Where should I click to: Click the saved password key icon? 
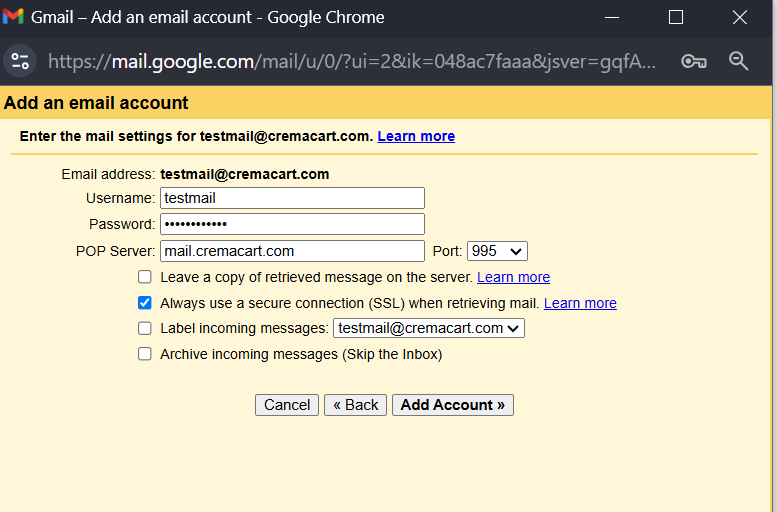[694, 61]
